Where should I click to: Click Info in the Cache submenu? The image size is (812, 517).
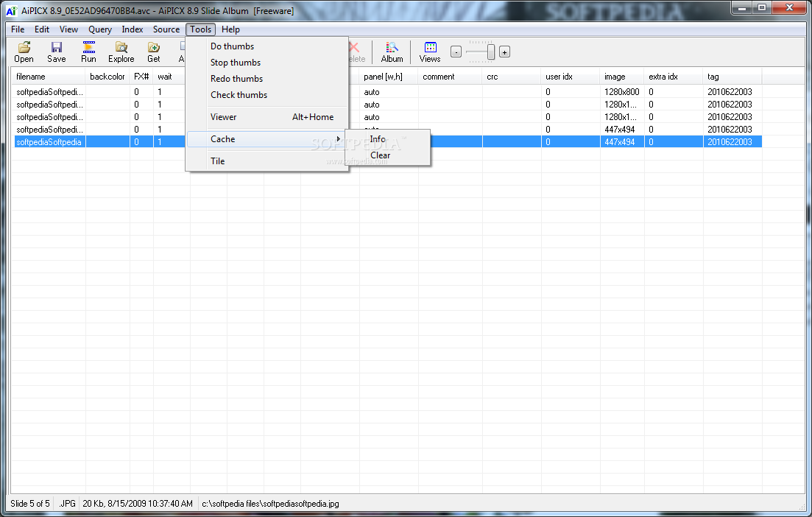[x=387, y=139]
